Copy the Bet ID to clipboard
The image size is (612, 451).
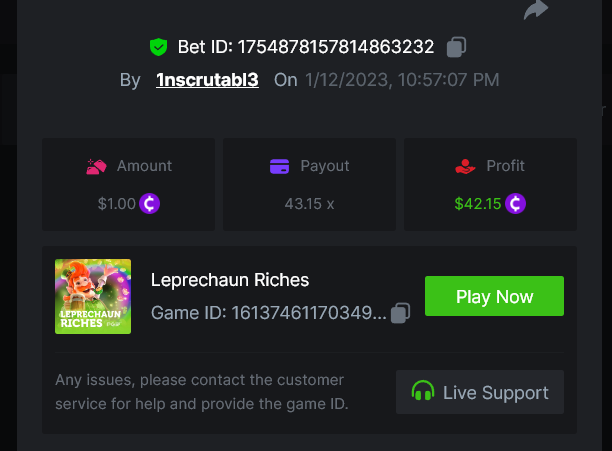[456, 46]
